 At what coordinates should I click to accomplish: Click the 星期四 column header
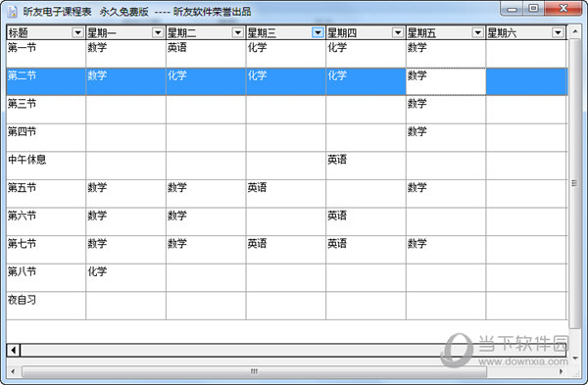[366, 33]
